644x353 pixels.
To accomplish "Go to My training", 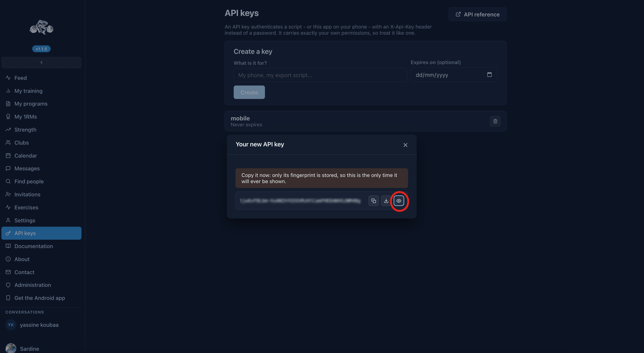I will click(41, 91).
